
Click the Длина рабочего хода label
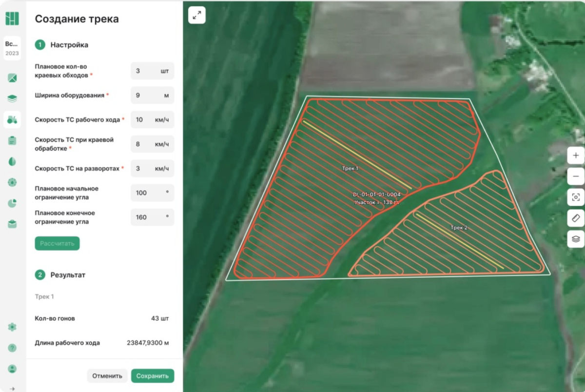coord(67,343)
